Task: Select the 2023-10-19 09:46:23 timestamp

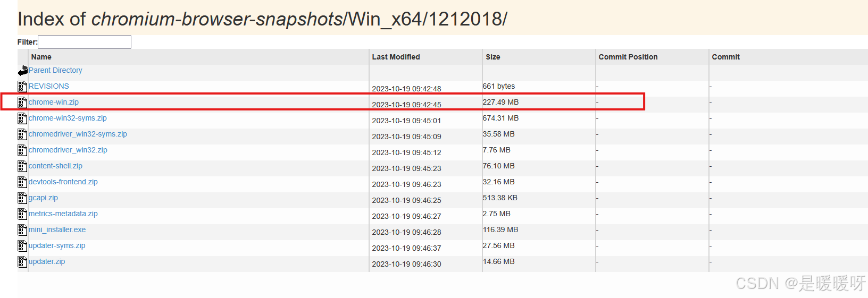Action: point(406,184)
